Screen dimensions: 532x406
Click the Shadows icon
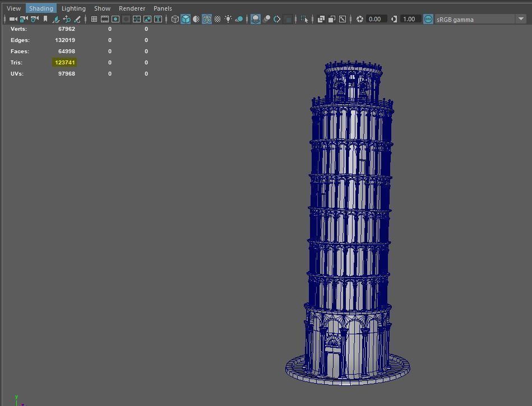[239, 19]
